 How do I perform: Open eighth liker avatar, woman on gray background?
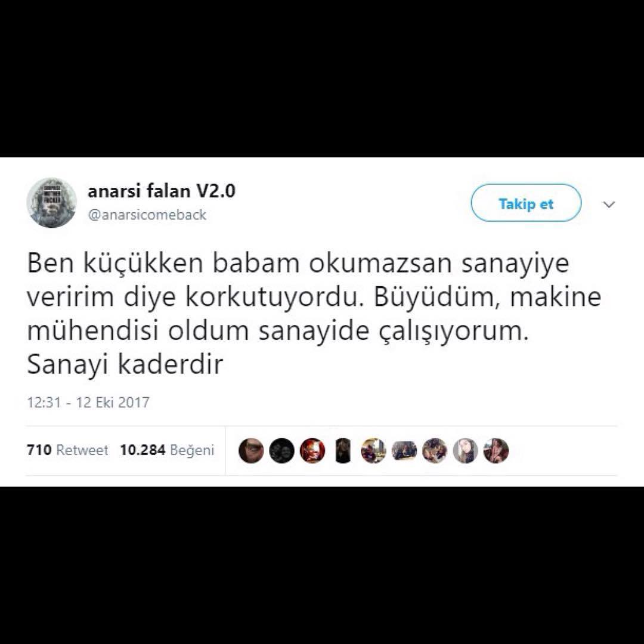pyautogui.click(x=465, y=451)
